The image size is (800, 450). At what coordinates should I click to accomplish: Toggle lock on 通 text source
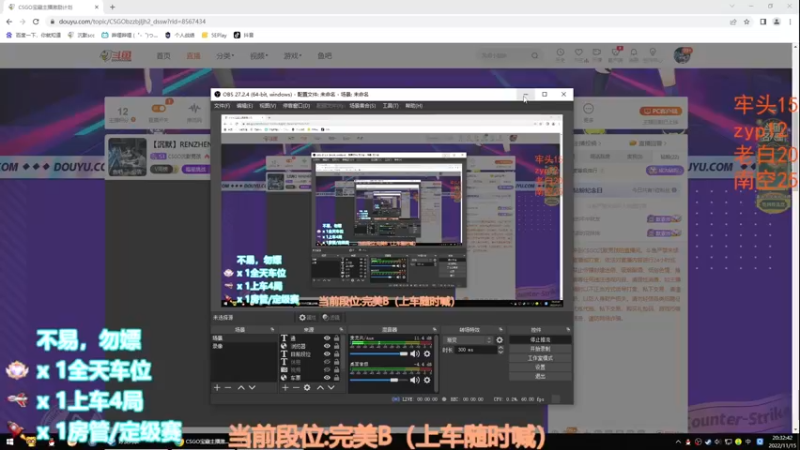[336, 338]
